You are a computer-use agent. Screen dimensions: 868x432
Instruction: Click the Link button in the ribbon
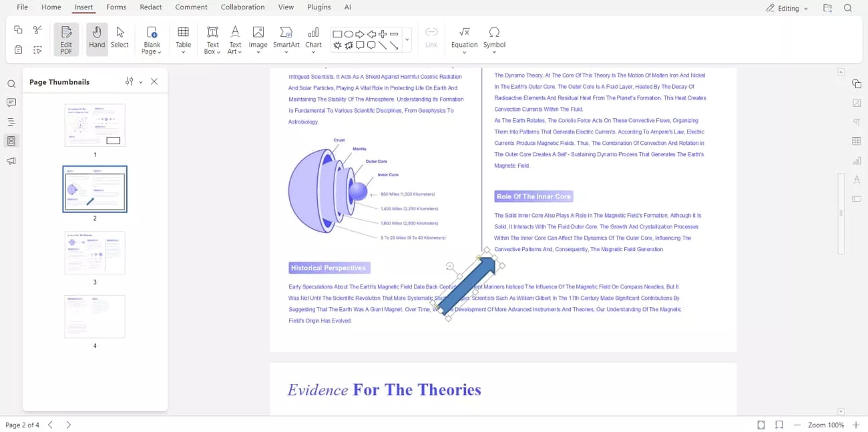coord(431,39)
